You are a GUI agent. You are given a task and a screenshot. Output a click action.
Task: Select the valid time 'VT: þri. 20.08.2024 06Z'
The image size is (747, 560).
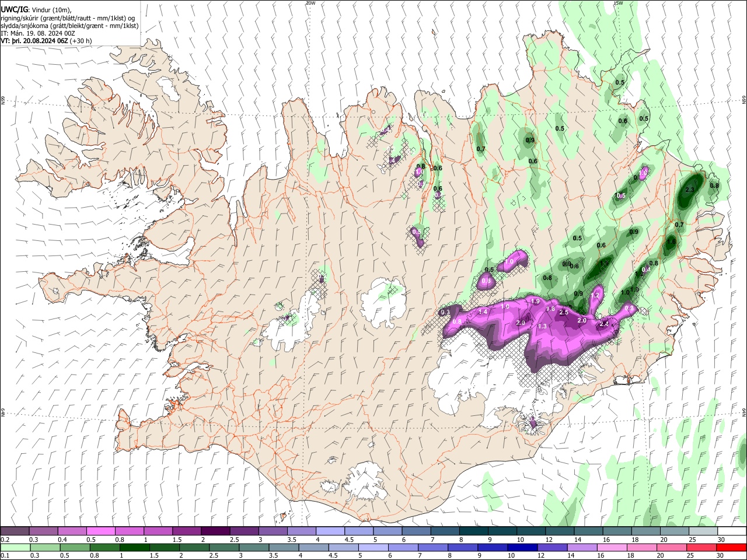(34, 41)
